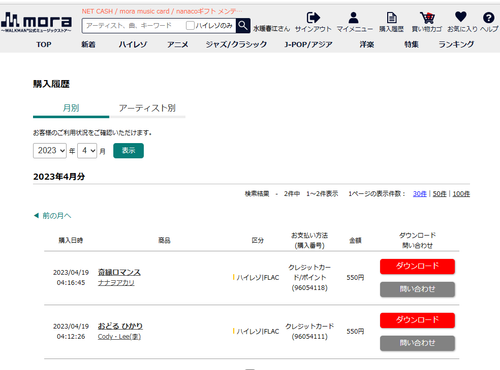Click the green 表示 button
This screenshot has width=500, height=370.
click(128, 151)
